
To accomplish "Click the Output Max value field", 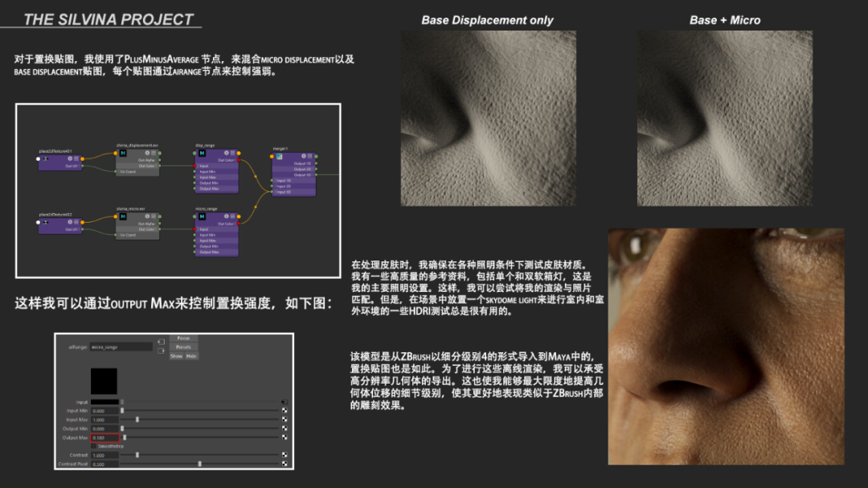I will click(x=105, y=437).
